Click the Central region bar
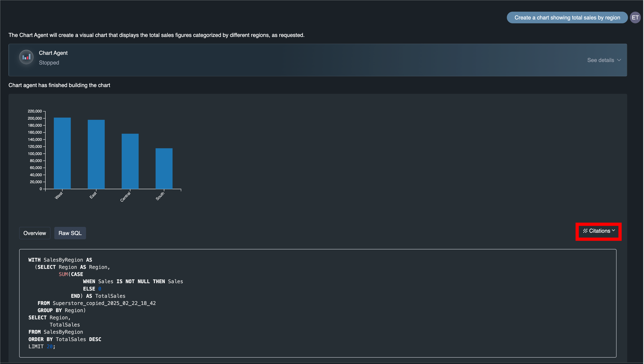644x364 pixels. click(130, 161)
